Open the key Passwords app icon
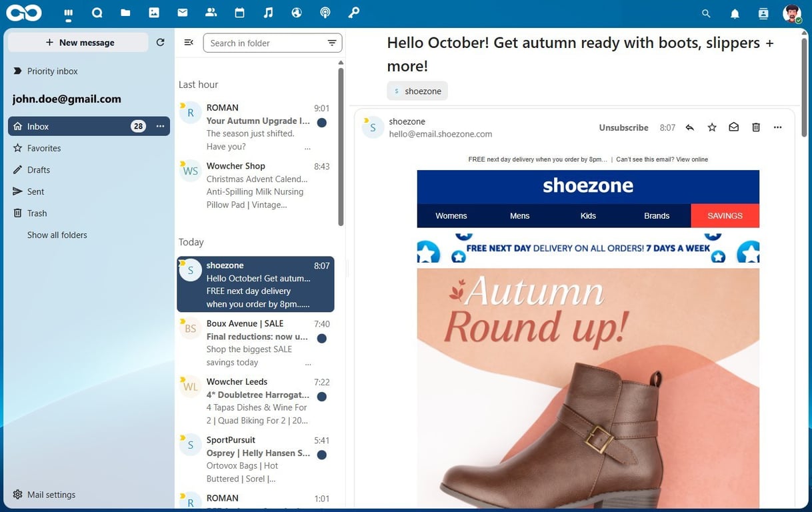Image resolution: width=812 pixels, height=512 pixels. point(354,13)
